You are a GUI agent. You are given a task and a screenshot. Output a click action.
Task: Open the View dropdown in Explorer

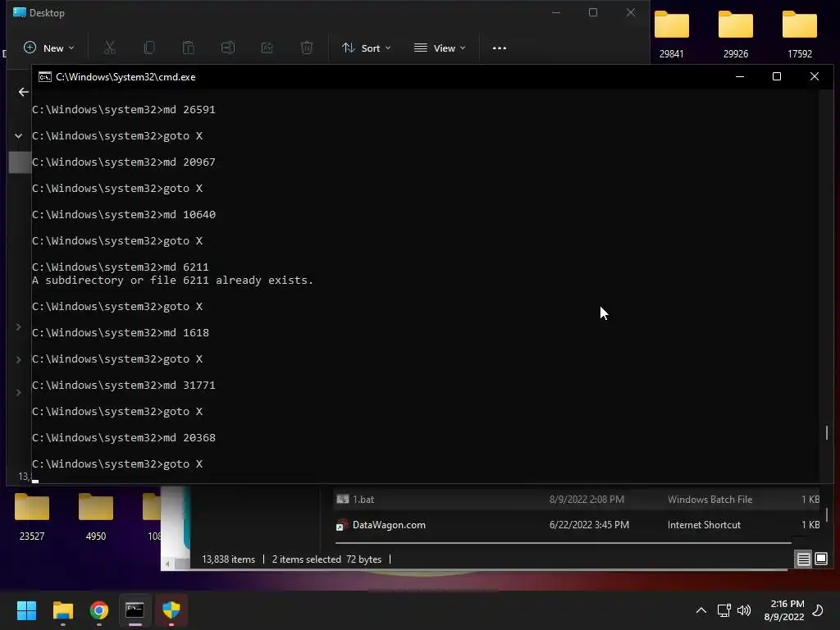440,48
